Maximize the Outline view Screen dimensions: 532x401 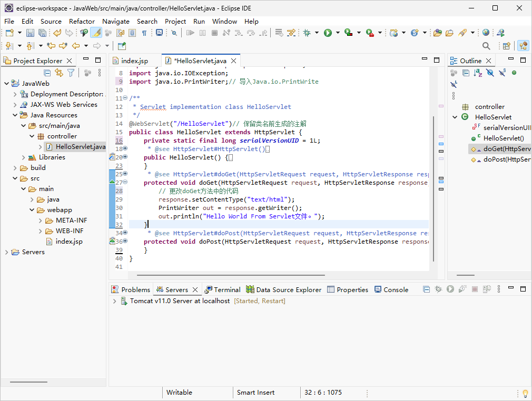[523, 60]
